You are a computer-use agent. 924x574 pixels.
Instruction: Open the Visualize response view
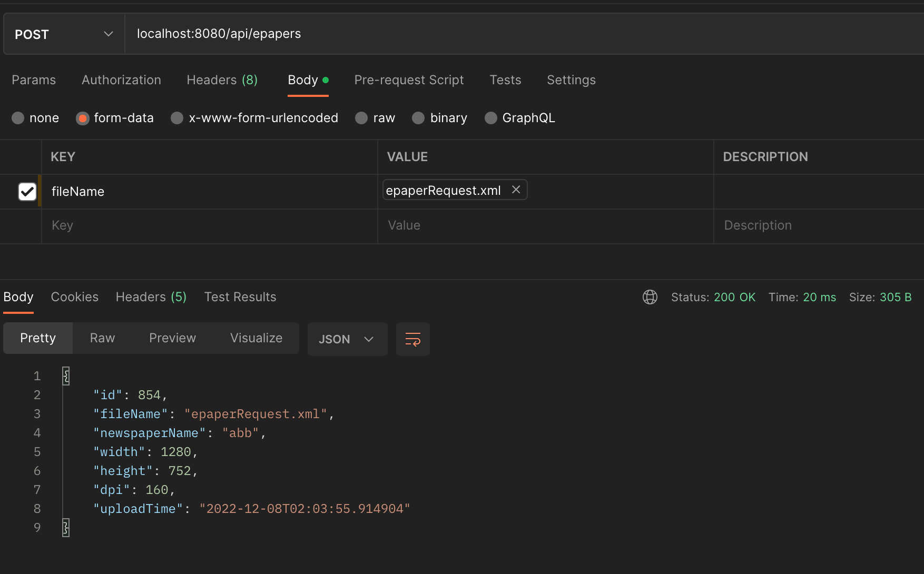click(256, 338)
